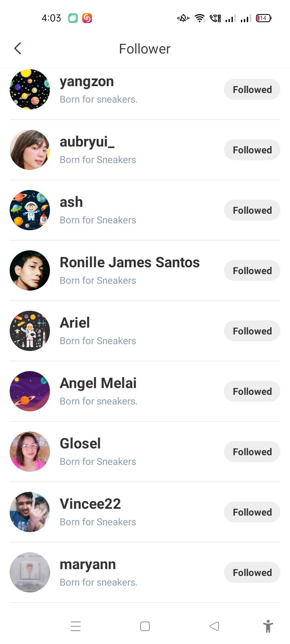Click the Followed button beside Glosel

[252, 452]
